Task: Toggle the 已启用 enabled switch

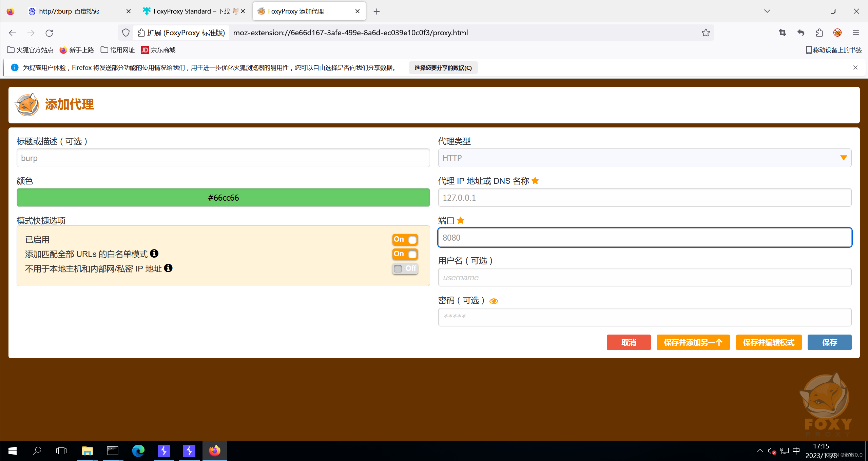Action: click(405, 239)
